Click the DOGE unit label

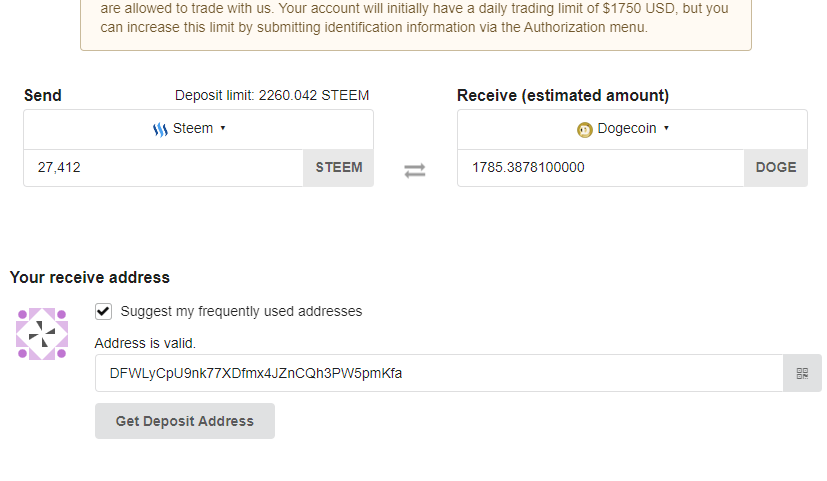776,168
